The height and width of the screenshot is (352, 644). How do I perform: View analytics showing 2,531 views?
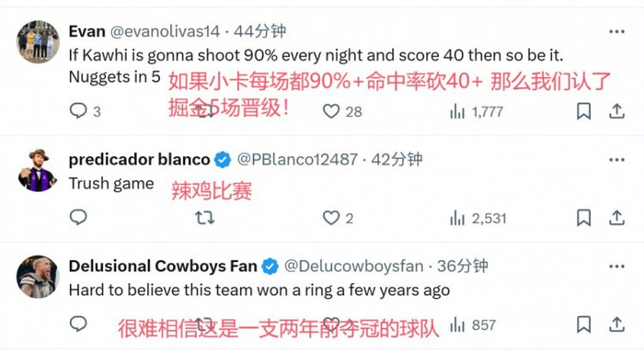pos(478,218)
